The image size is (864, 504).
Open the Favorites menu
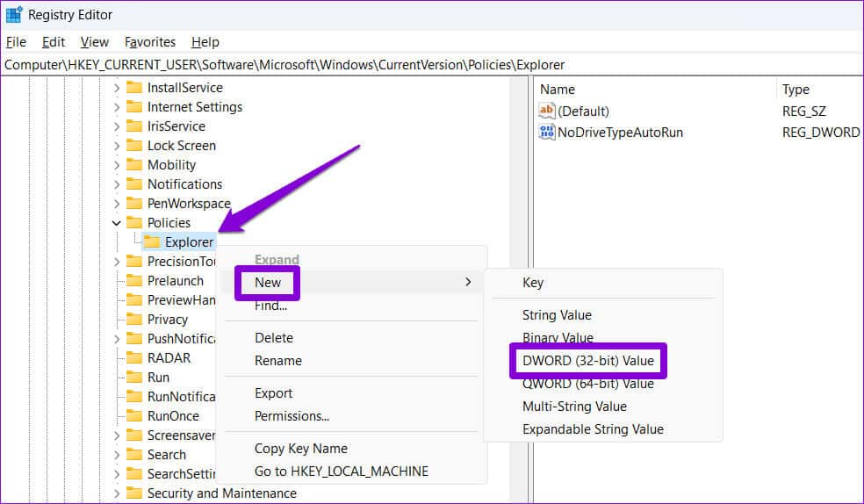point(150,42)
